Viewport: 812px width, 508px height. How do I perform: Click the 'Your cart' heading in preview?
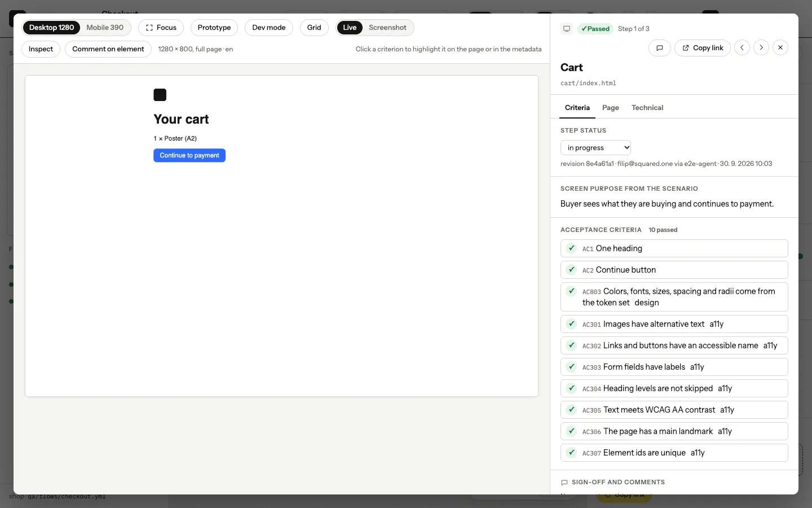(181, 119)
